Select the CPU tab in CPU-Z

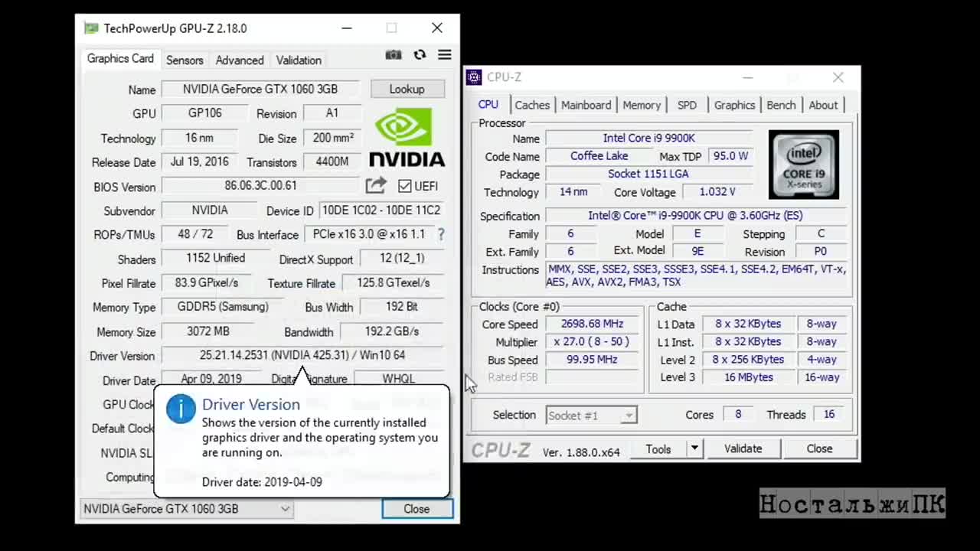(488, 105)
